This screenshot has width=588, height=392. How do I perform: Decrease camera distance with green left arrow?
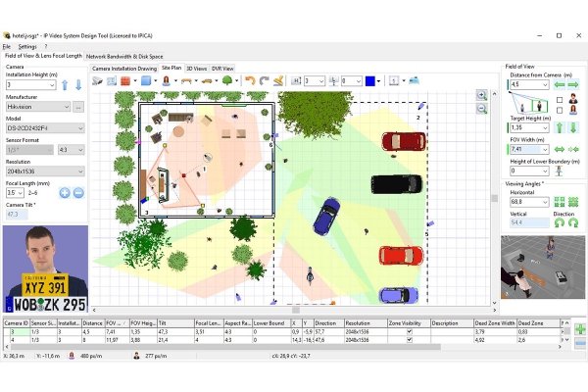(x=560, y=85)
